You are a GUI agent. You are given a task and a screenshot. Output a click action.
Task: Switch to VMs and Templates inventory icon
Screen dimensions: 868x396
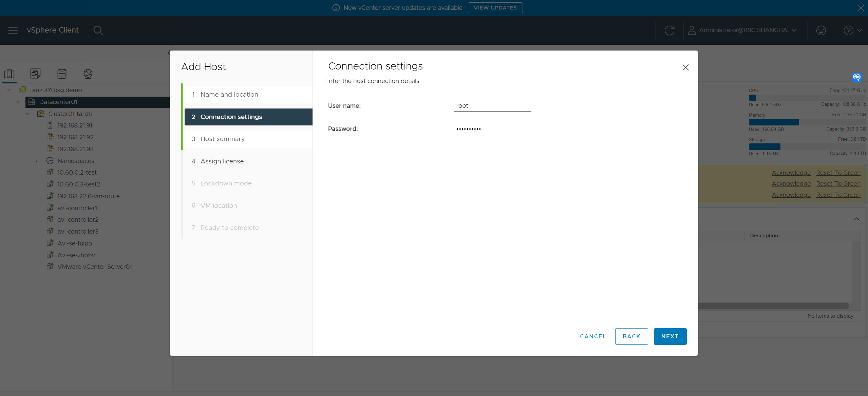coord(35,74)
